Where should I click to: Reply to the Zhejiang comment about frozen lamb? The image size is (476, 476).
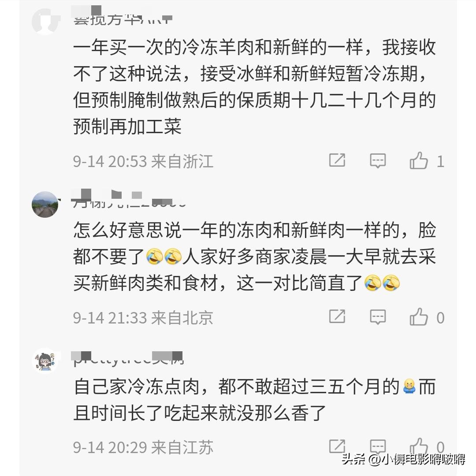point(378,160)
